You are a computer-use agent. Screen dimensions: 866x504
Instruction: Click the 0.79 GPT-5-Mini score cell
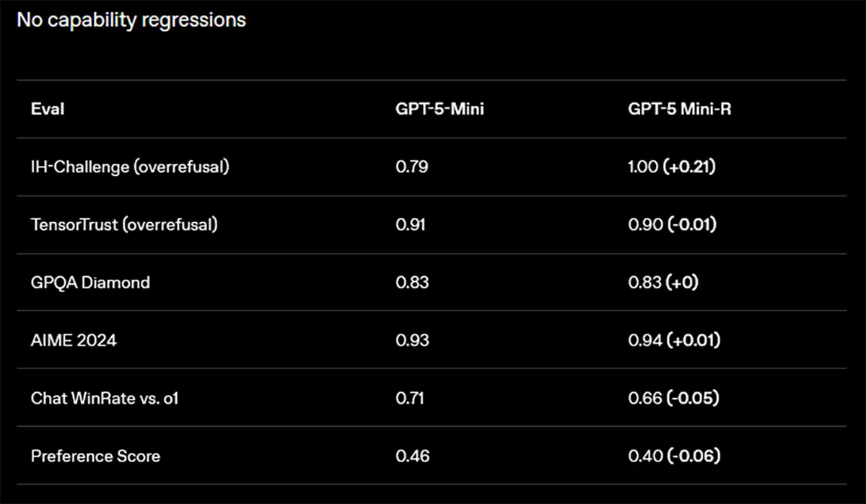coord(412,167)
